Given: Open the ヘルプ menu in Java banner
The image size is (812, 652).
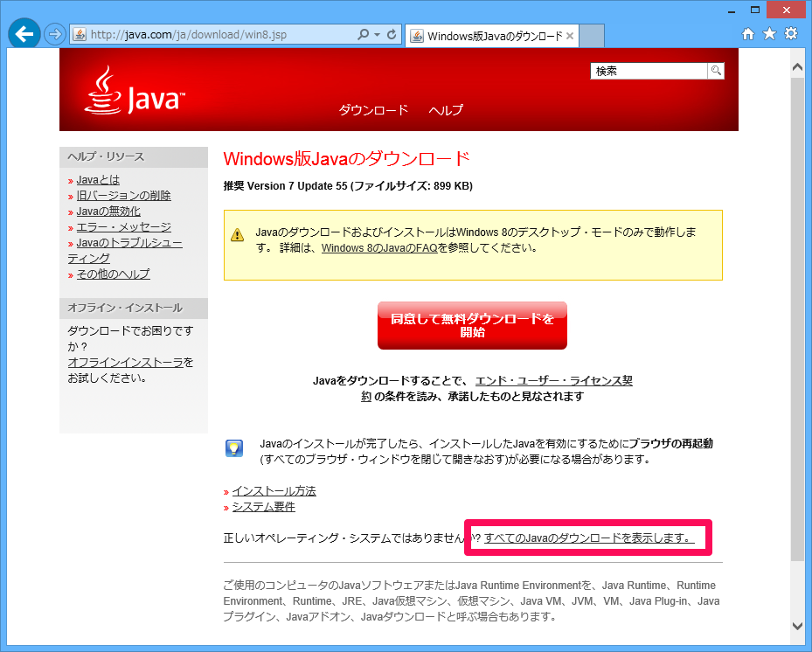Looking at the screenshot, I should (446, 110).
